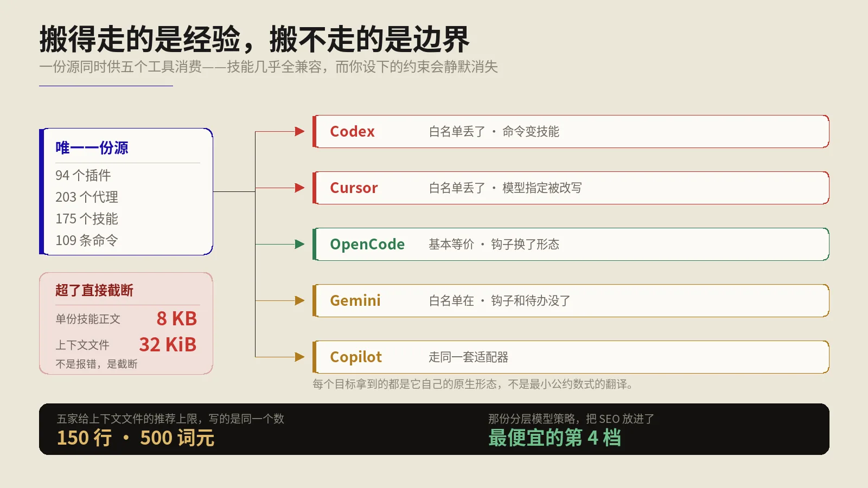Click the Cursor label
The width and height of the screenshot is (868, 488).
[354, 188]
